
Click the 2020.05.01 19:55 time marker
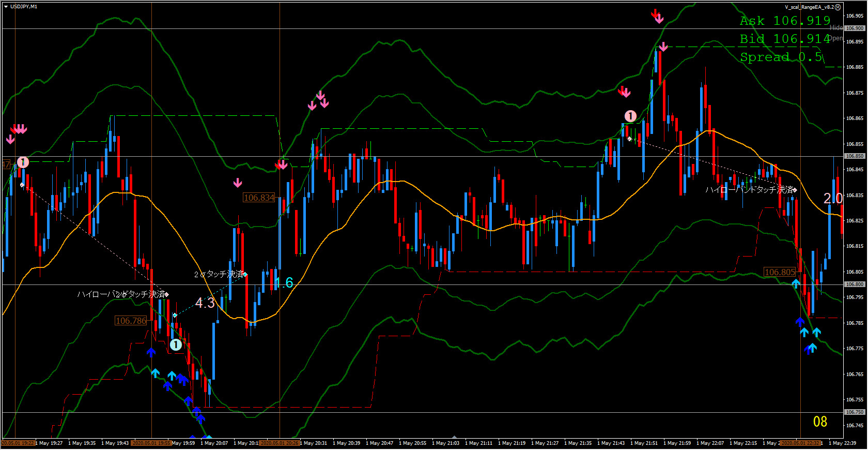coord(151,443)
